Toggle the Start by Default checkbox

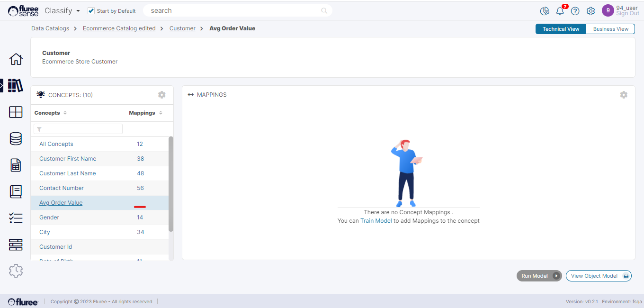91,11
